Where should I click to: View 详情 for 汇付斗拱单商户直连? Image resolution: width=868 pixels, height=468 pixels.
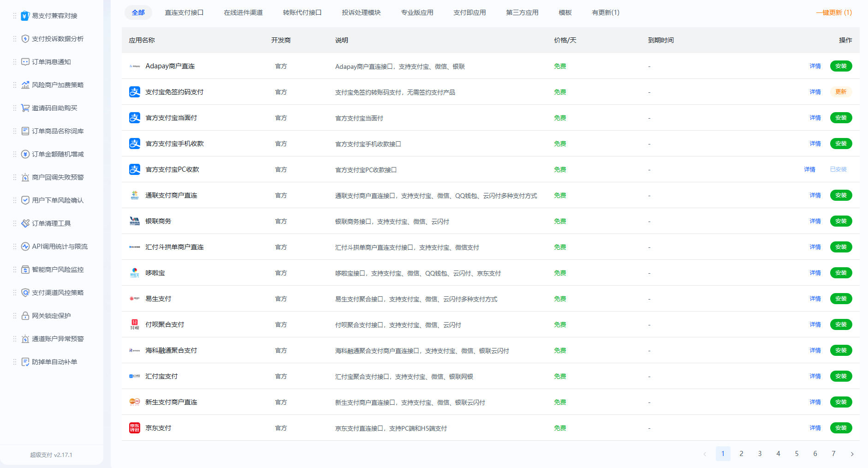[x=815, y=247]
